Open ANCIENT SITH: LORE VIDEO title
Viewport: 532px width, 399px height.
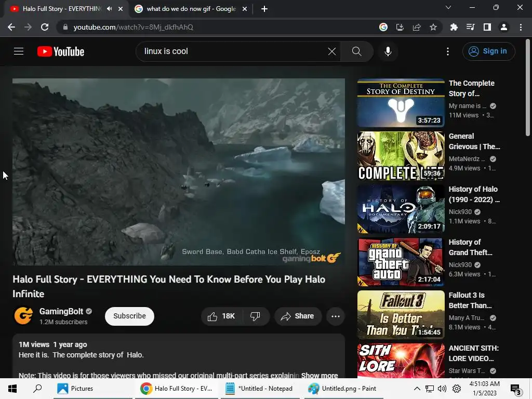pos(474,353)
